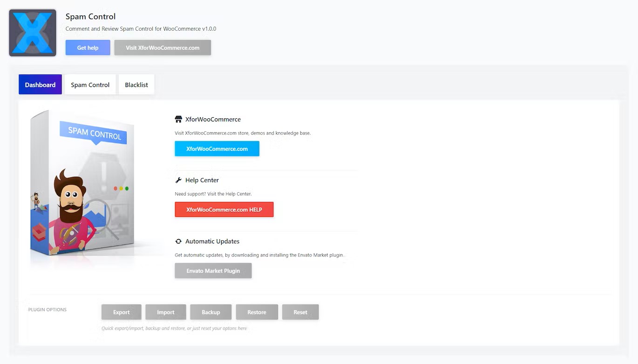Viewport: 638px width, 364px height.
Task: Switch to the Spam Control tab
Action: 90,85
